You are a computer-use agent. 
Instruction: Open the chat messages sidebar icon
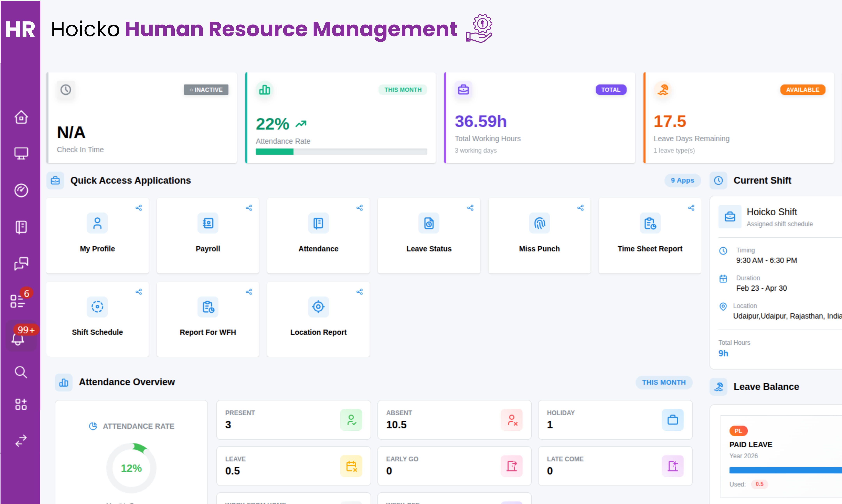[x=21, y=263]
